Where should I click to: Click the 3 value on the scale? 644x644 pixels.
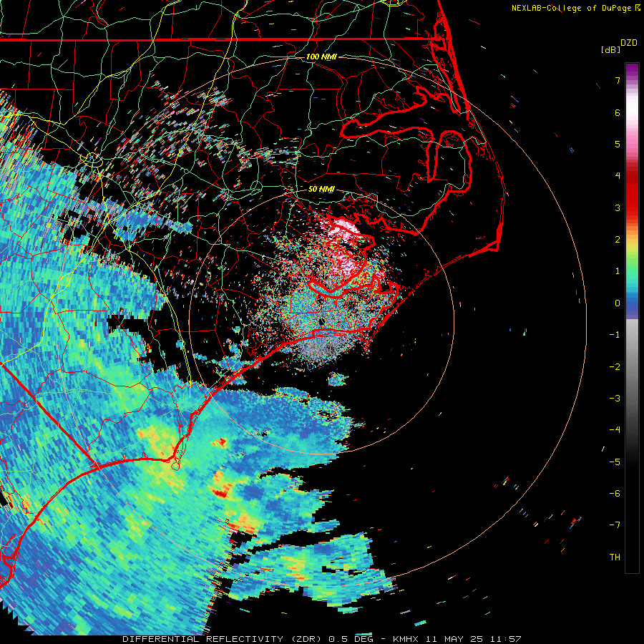tap(618, 208)
